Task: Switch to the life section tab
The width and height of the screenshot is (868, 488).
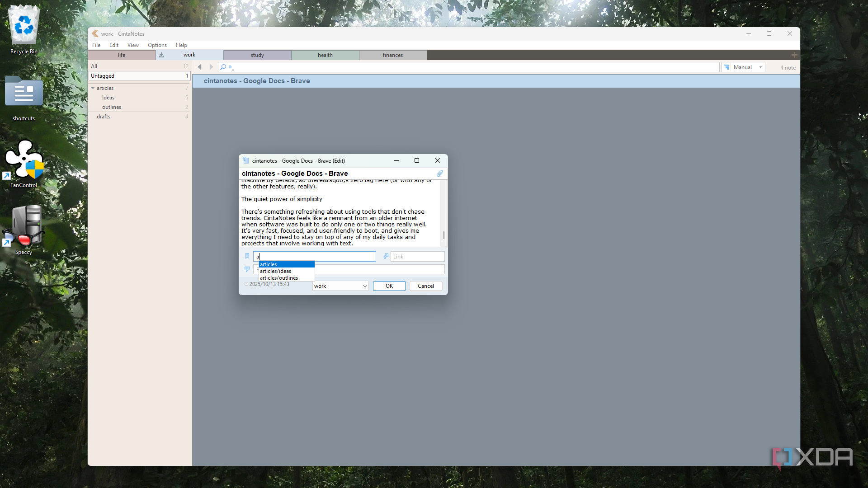Action: point(122,55)
